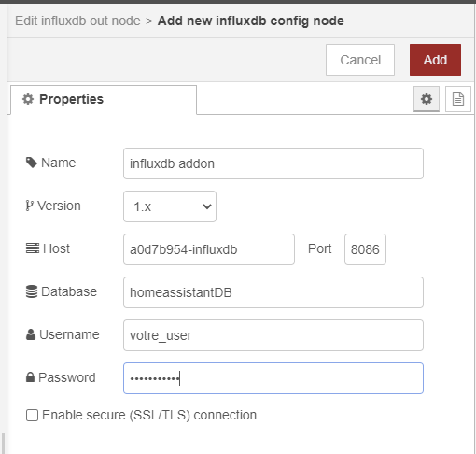Click the Properties tab gear icon

click(x=28, y=99)
